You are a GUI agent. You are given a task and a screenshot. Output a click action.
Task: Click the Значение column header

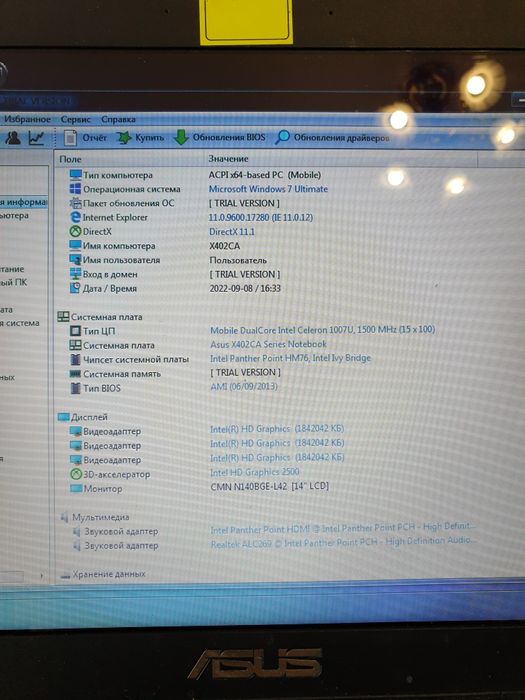[x=228, y=158]
